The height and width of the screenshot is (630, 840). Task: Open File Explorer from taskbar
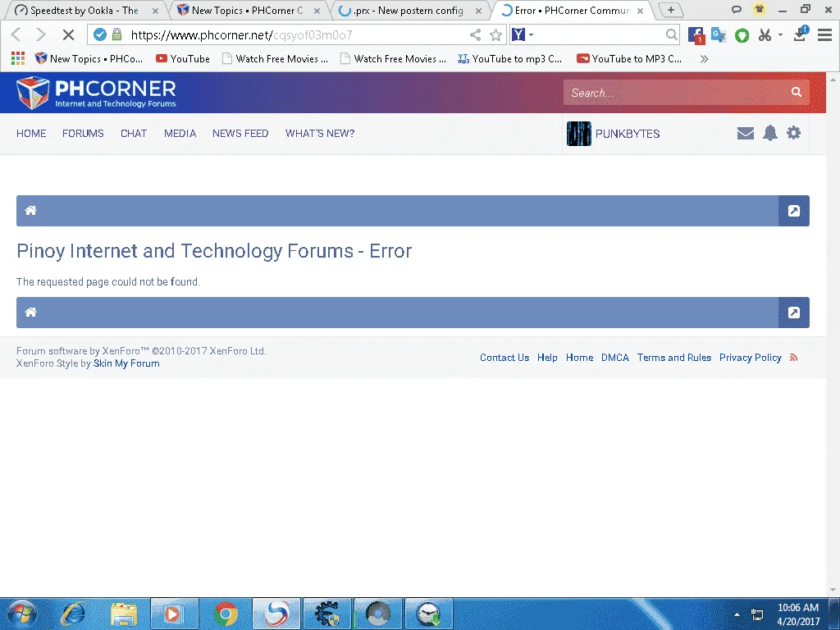124,614
